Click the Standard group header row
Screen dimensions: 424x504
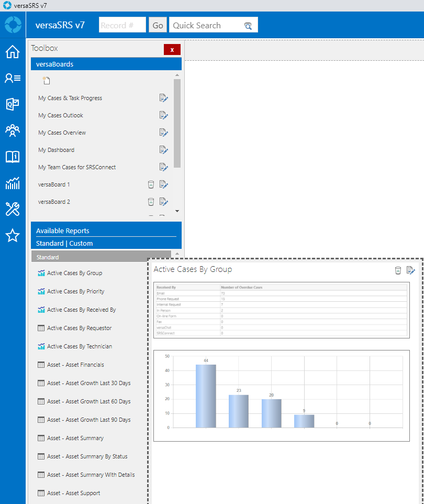tap(101, 257)
